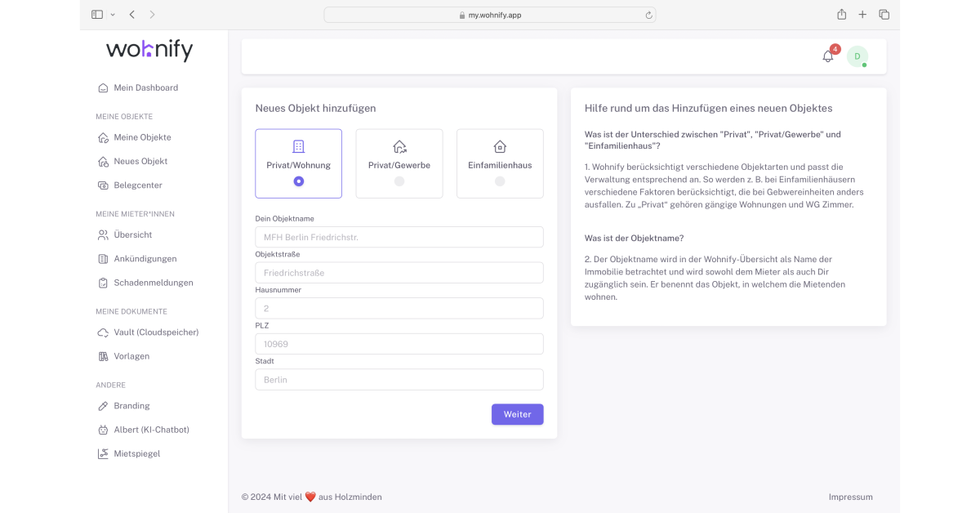Expand the browser sidebar dropdown chevron

click(113, 15)
